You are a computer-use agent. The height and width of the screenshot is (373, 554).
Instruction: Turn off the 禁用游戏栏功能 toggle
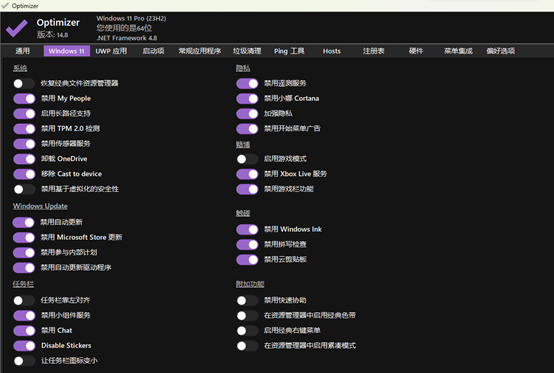pyautogui.click(x=247, y=189)
